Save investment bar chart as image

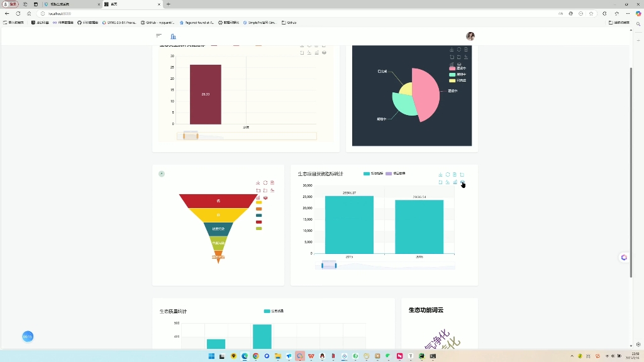[440, 175]
